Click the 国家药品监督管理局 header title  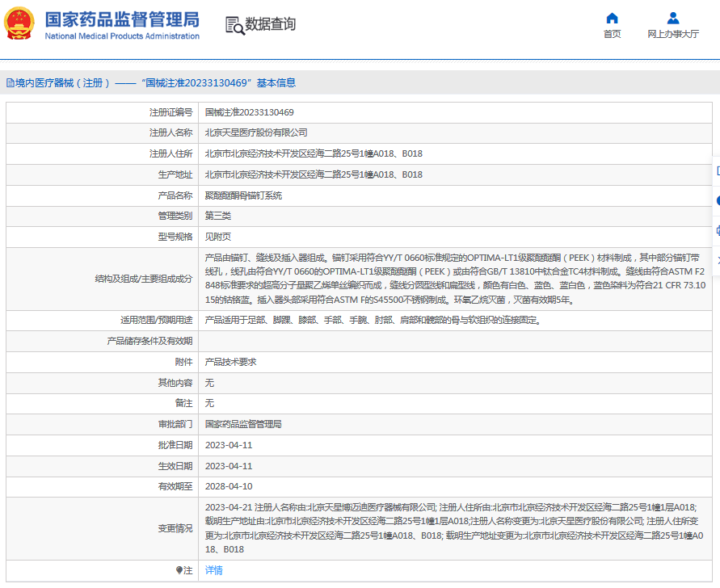click(123, 19)
